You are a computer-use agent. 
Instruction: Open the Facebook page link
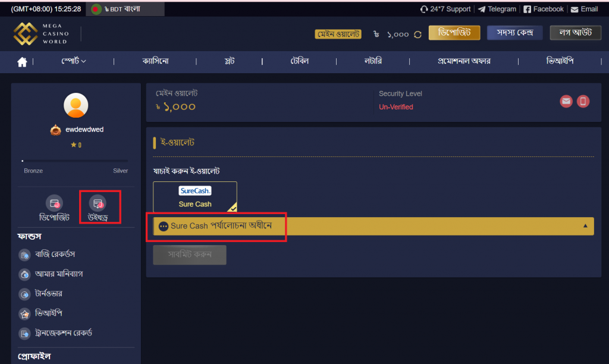point(544,9)
